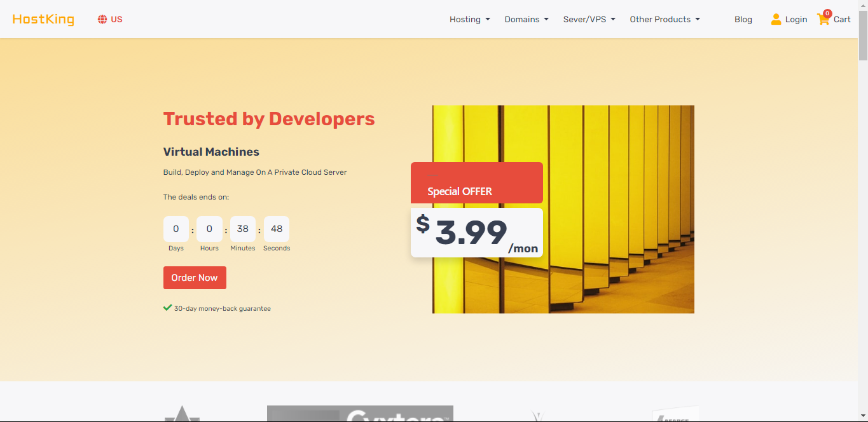Select the US region link
Viewport: 868px width, 422px height.
click(x=116, y=19)
